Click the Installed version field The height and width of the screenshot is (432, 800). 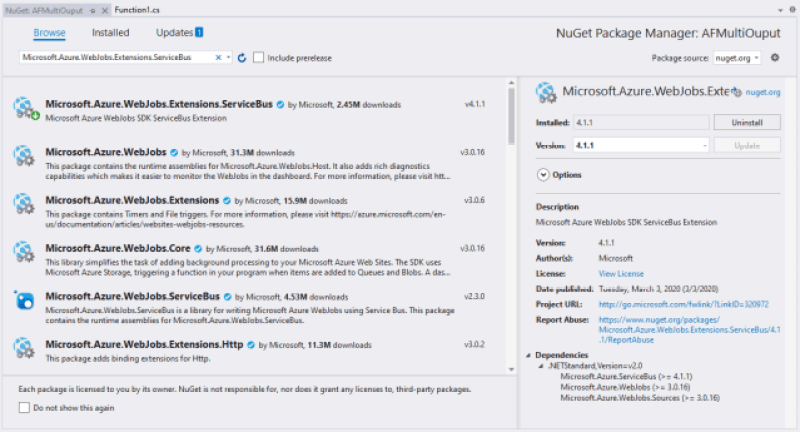[641, 122]
